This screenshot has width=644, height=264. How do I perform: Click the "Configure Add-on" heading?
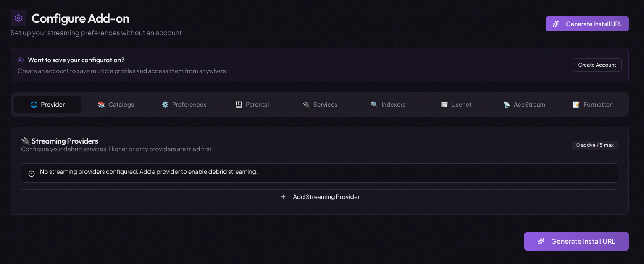tap(81, 18)
